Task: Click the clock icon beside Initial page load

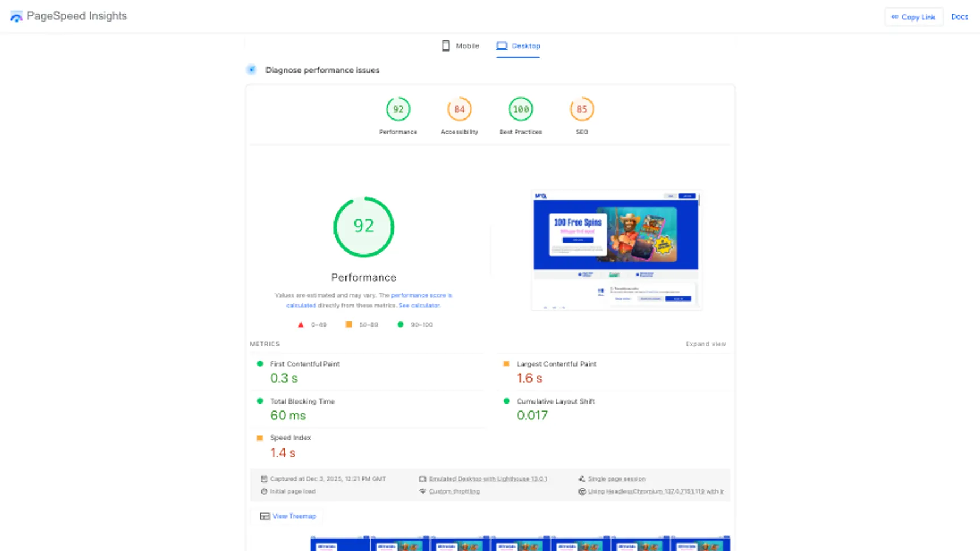Action: tap(264, 491)
